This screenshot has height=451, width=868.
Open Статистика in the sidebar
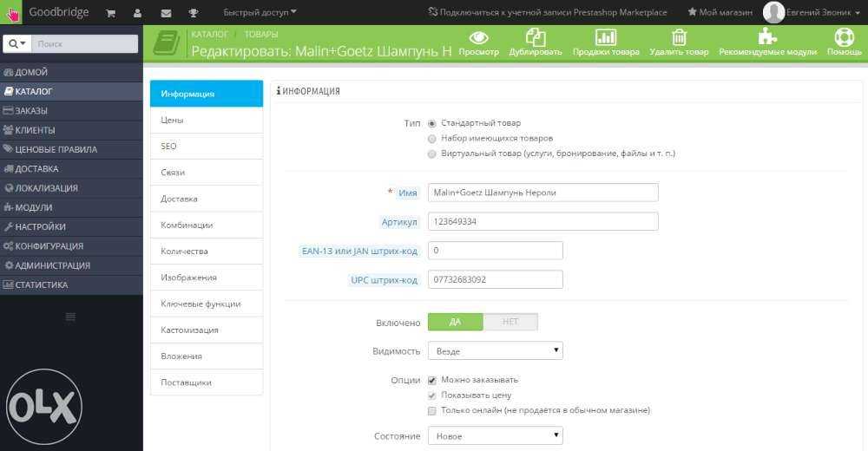[x=71, y=285]
